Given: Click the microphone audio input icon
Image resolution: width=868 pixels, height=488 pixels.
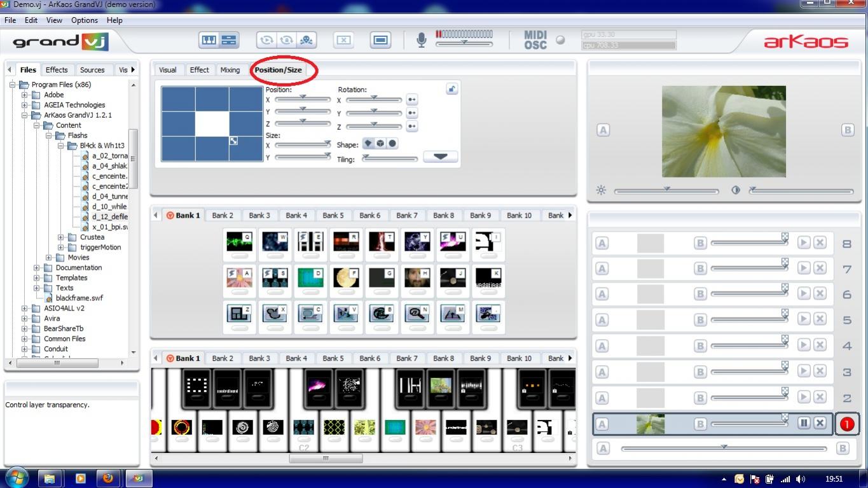Looking at the screenshot, I should click(x=421, y=41).
